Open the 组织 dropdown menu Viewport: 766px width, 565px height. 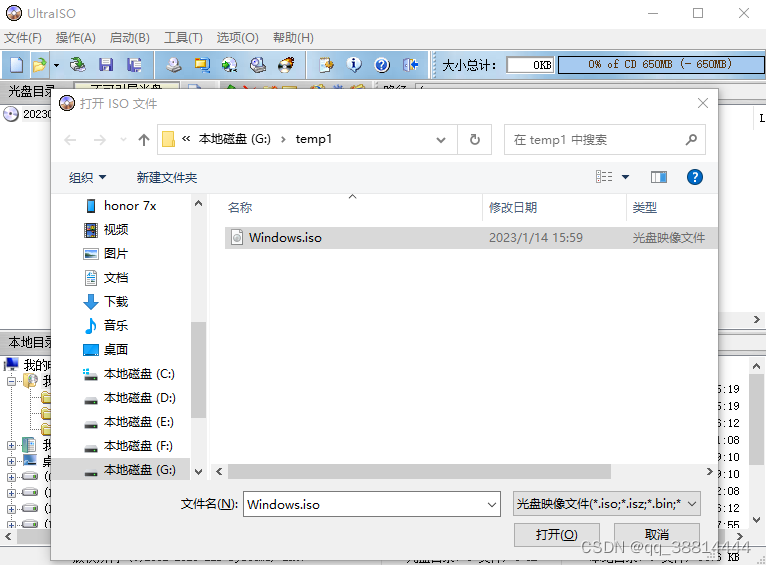pyautogui.click(x=87, y=177)
